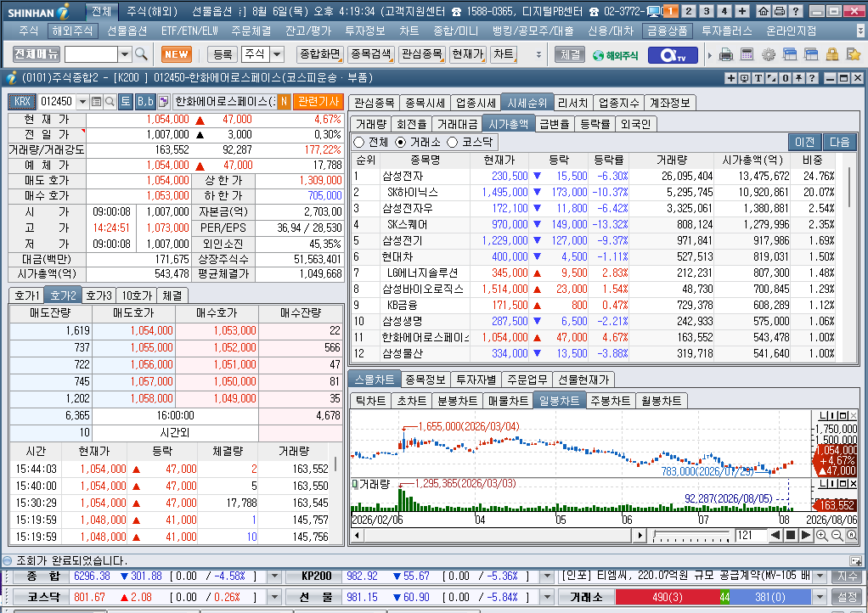Switch to virtual screen 2
The image size is (868, 613).
[x=689, y=11]
